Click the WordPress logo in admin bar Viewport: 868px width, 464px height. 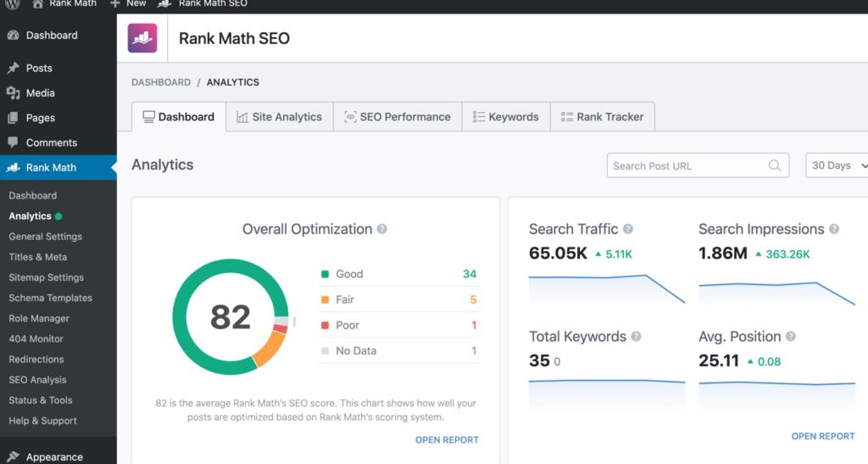pyautogui.click(x=12, y=4)
